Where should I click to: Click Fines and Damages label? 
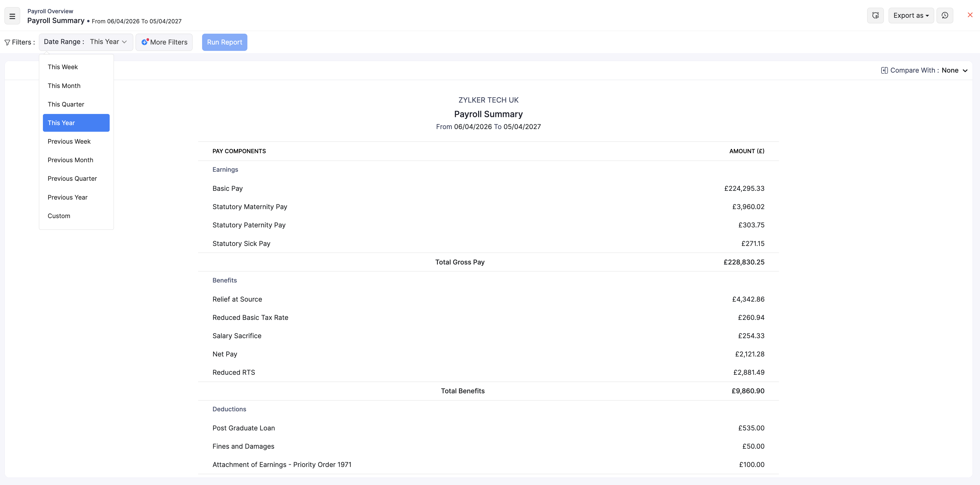tap(243, 446)
